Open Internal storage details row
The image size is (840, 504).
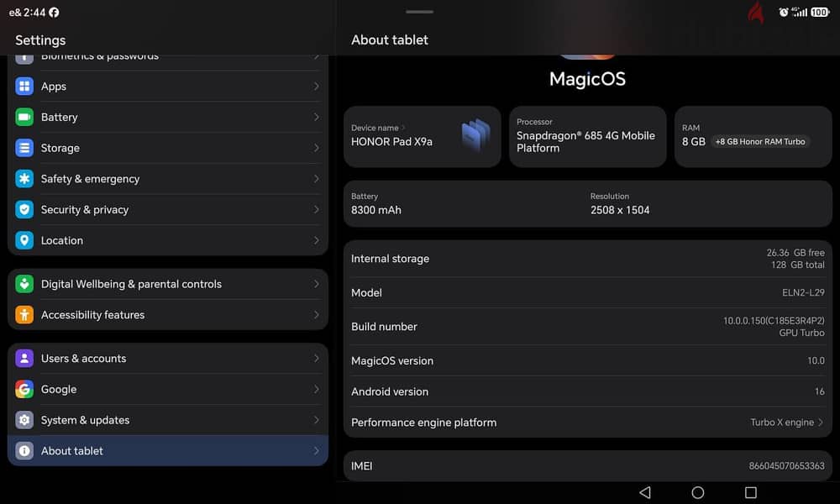[588, 259]
